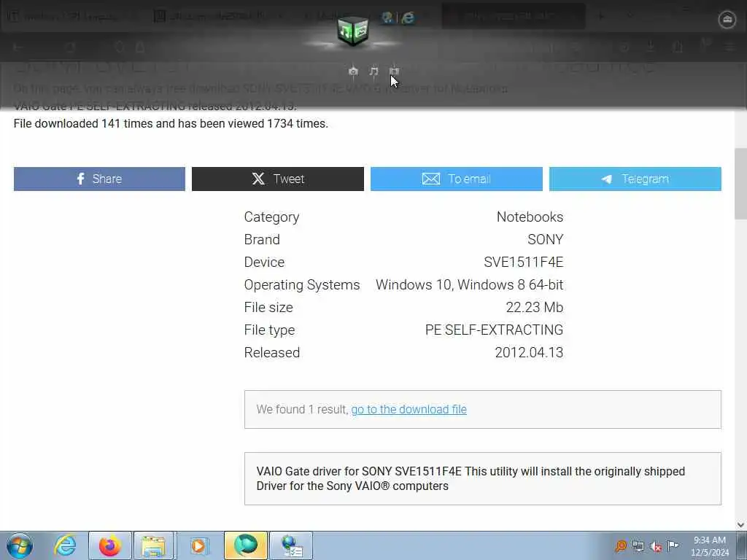Click the 'SONY' brand value
The width and height of the screenshot is (747, 560).
546,239
